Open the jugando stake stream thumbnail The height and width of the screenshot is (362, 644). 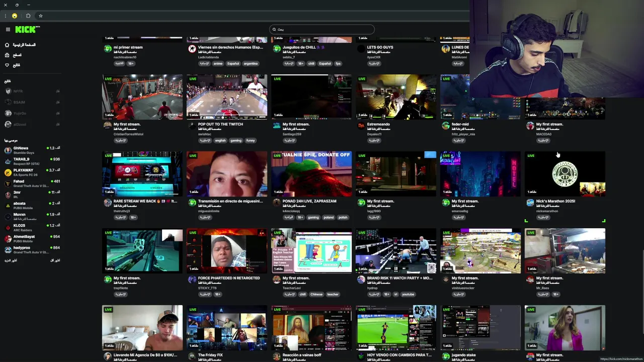(x=480, y=328)
